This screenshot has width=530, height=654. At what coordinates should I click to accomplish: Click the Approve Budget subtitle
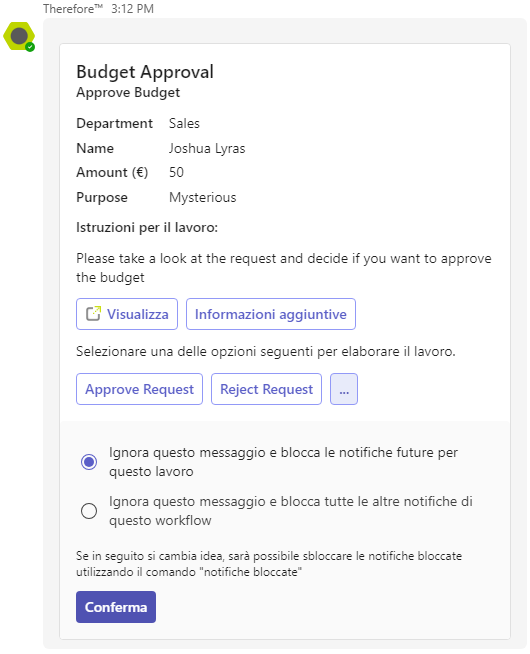(128, 92)
